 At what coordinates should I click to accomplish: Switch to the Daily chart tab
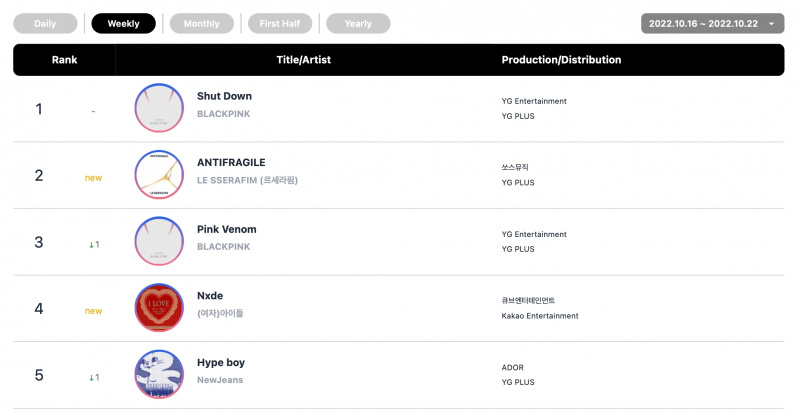(x=45, y=23)
